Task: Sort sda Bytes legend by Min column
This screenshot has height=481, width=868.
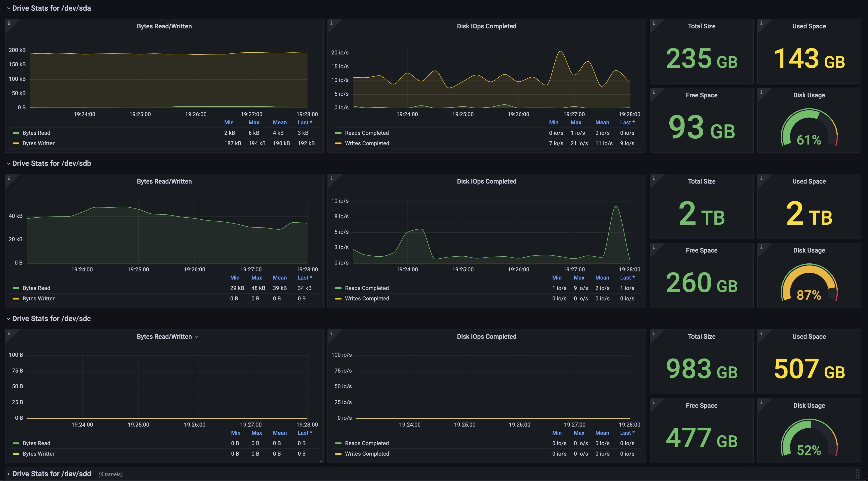Action: point(229,122)
